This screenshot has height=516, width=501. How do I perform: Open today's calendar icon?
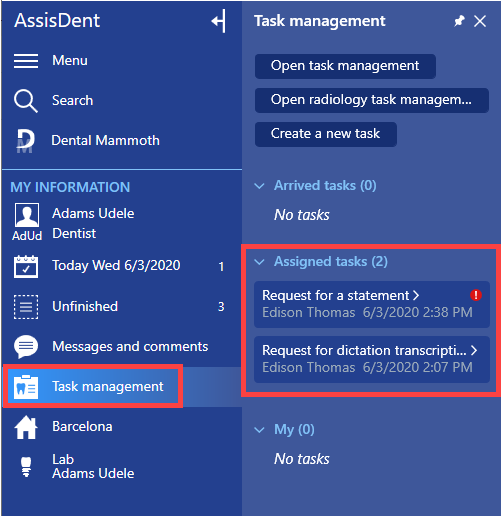[26, 266]
